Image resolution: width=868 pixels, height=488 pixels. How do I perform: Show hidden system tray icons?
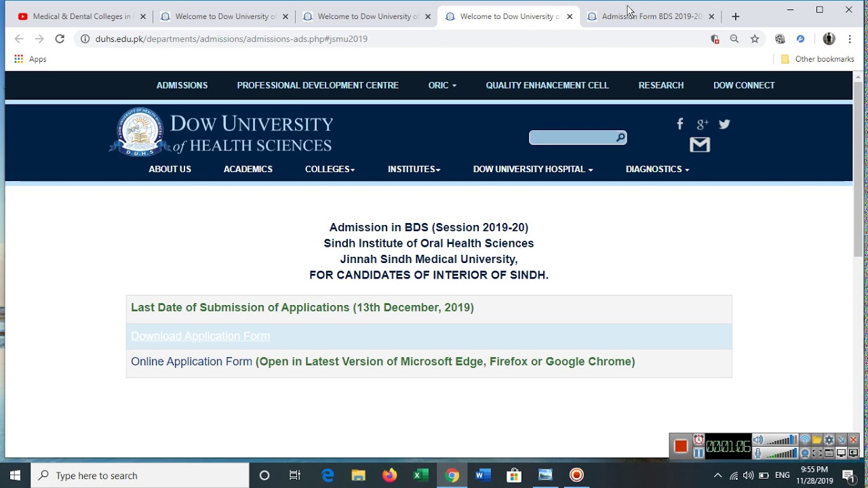tap(718, 476)
